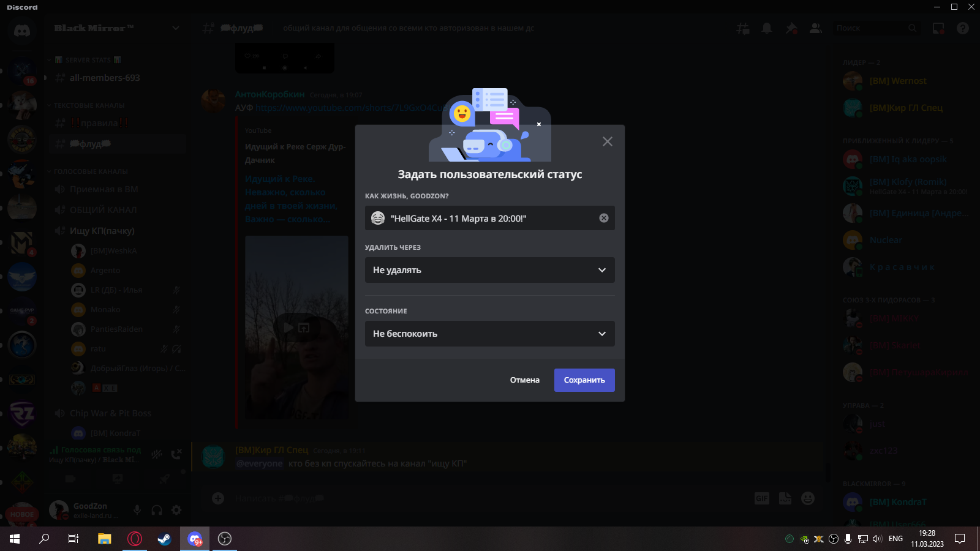980x551 pixels.
Task: Open the emoji picker for the status
Action: [x=378, y=218]
